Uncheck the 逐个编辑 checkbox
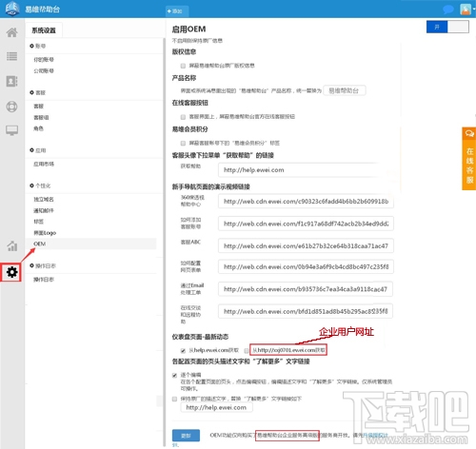The height and width of the screenshot is (449, 476). pyautogui.click(x=174, y=375)
